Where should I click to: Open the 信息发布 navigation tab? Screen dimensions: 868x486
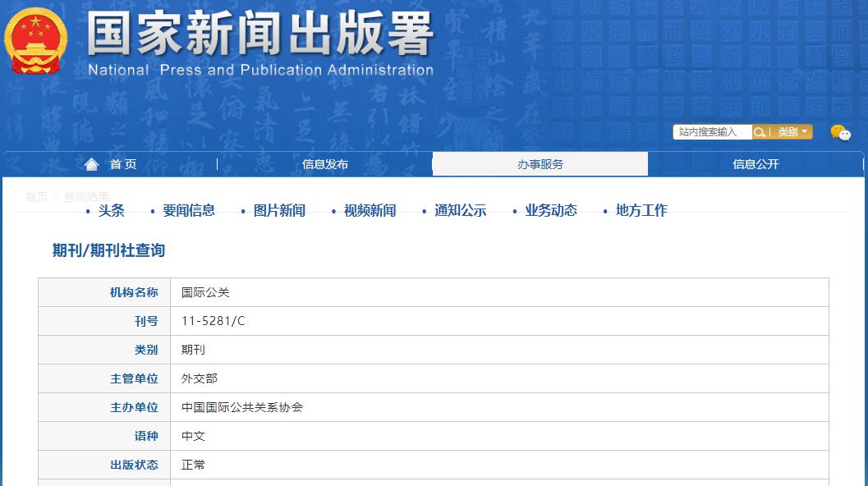pyautogui.click(x=325, y=164)
